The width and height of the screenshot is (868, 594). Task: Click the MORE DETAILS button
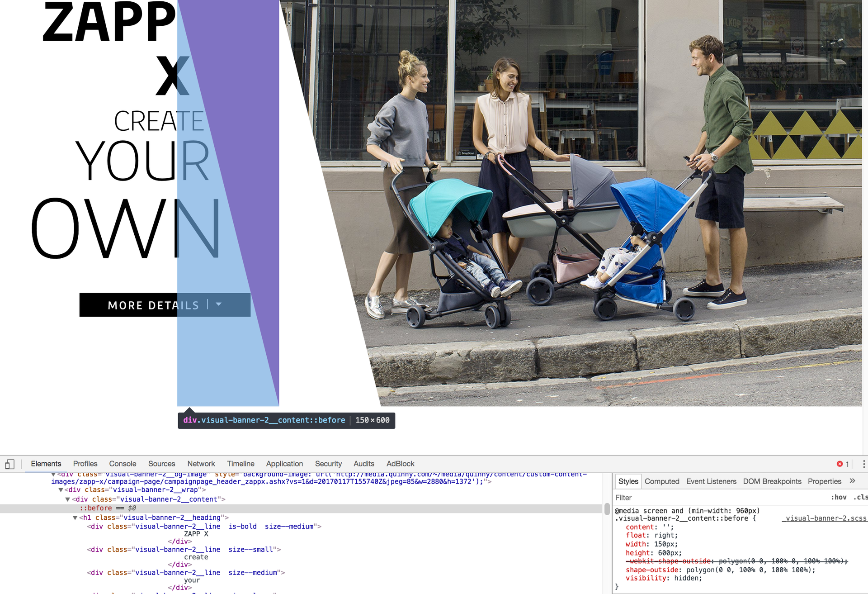pos(165,305)
